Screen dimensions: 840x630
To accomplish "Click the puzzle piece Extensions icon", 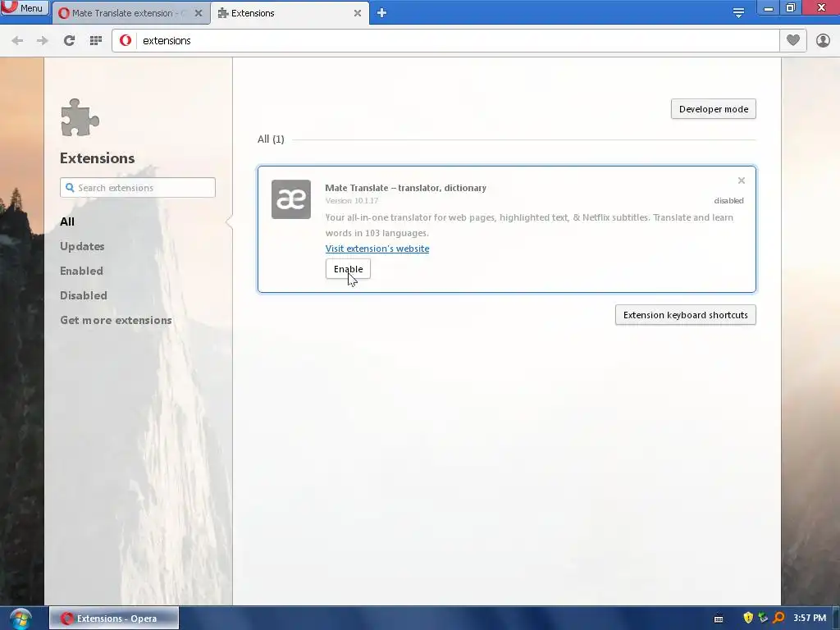I will (x=80, y=117).
